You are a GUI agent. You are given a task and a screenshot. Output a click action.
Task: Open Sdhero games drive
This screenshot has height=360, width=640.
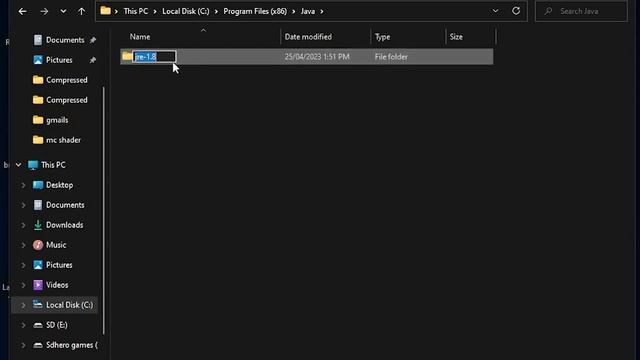point(71,345)
